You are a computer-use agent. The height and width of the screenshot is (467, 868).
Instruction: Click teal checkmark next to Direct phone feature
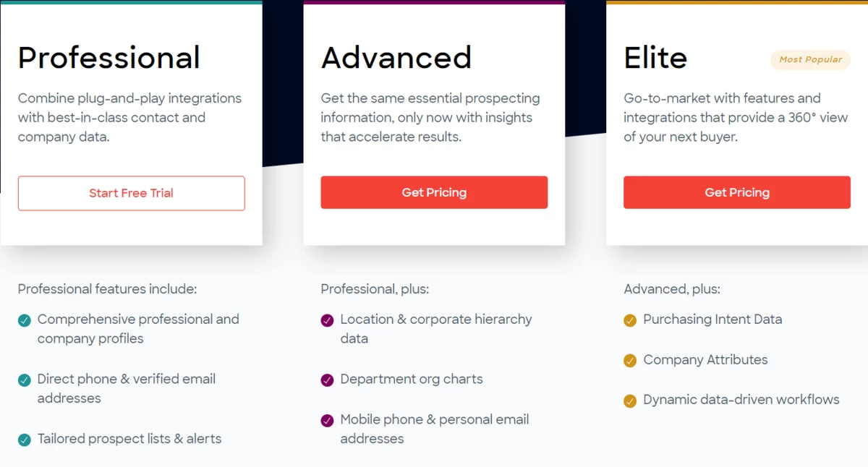25,380
